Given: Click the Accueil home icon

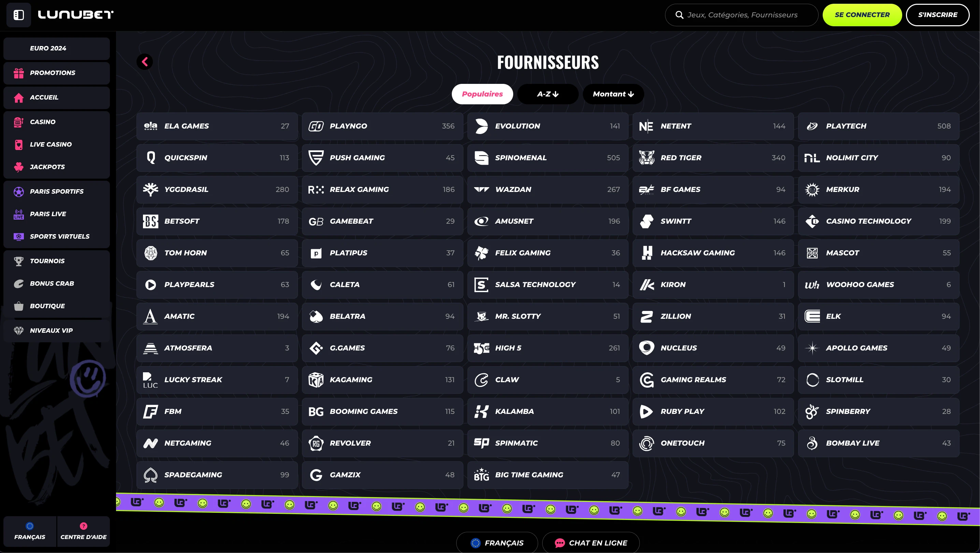Looking at the screenshot, I should pos(19,98).
